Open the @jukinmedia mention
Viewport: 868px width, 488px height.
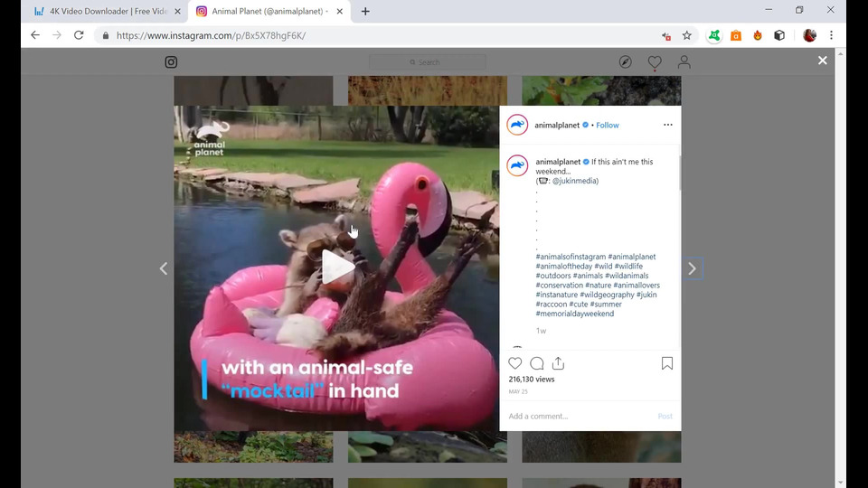(575, 181)
